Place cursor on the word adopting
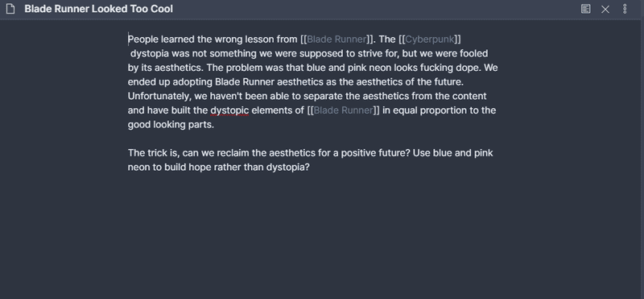644x299 pixels. coord(192,82)
